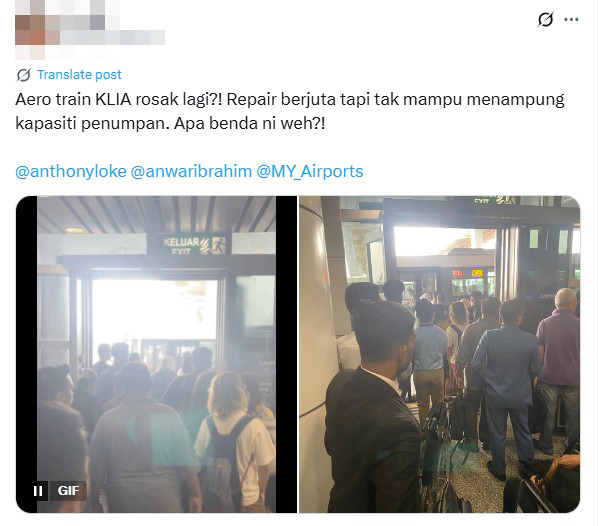Click the orange display board in right photo
The width and height of the screenshot is (598, 526).
[468, 273]
